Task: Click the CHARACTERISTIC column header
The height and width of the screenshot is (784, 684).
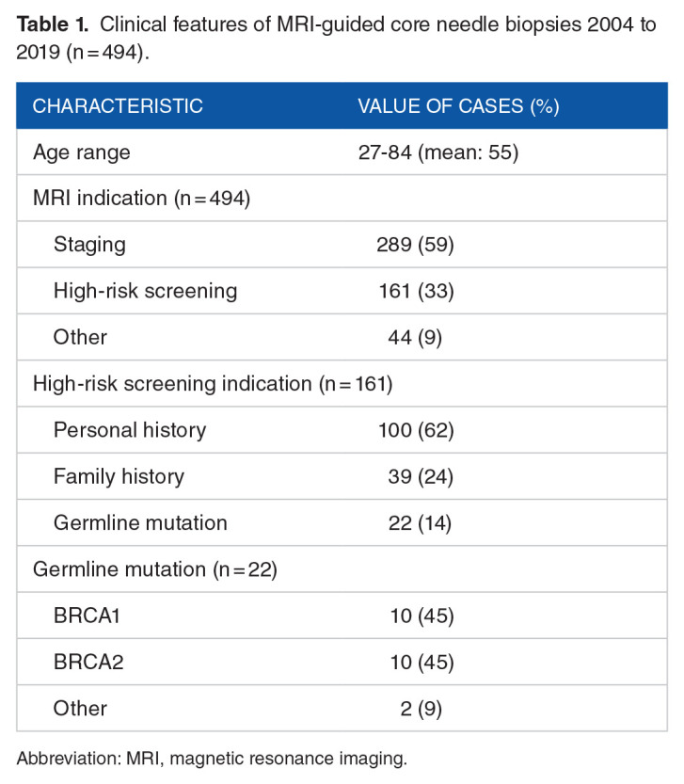Action: [118, 106]
